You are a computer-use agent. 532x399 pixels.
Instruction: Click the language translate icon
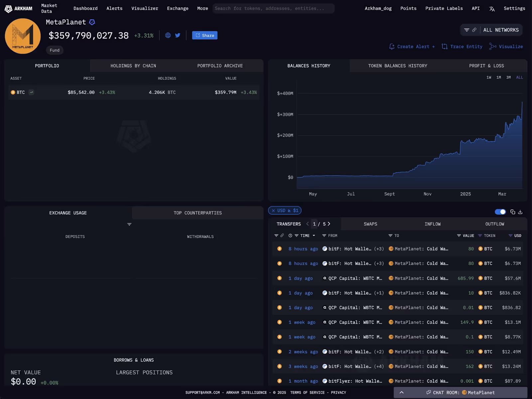492,9
